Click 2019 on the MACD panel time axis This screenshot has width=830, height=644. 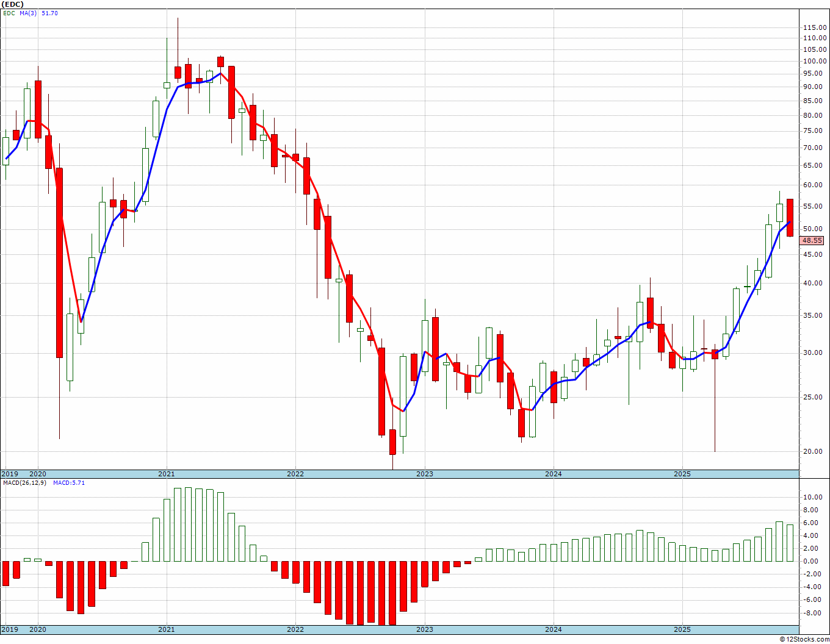(x=9, y=629)
